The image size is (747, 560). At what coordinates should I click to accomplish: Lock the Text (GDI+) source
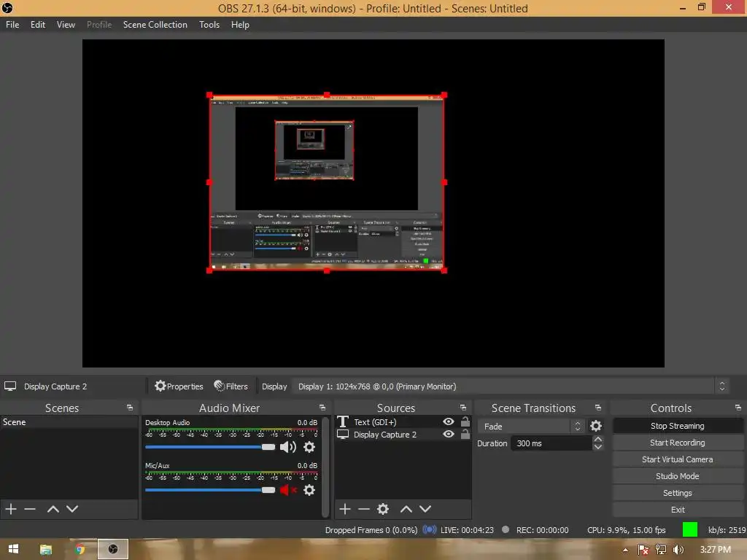click(x=465, y=421)
